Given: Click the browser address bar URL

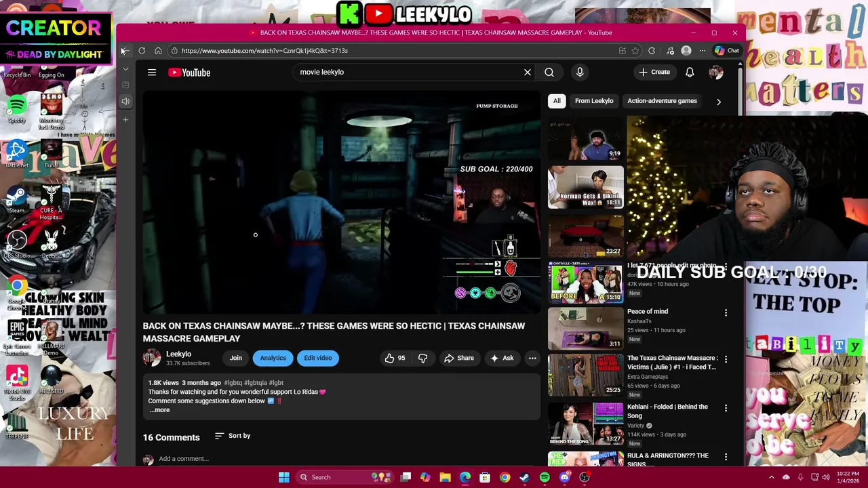Looking at the screenshot, I should [264, 51].
